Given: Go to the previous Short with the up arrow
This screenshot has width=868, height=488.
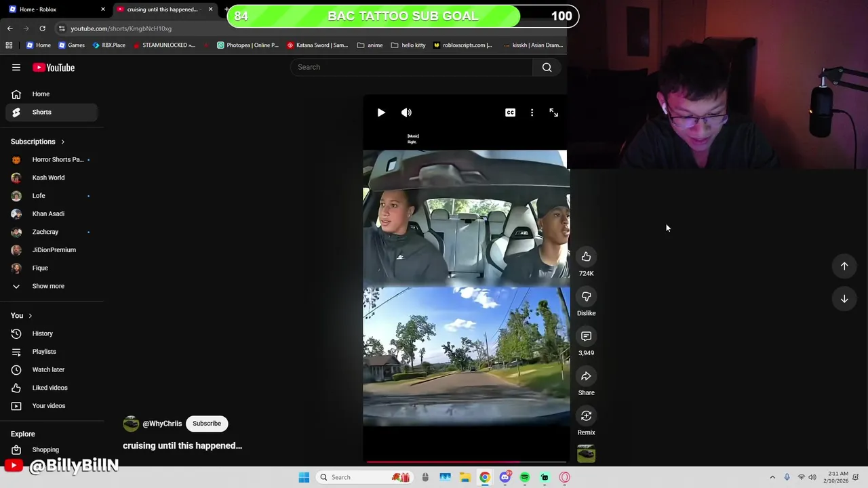Looking at the screenshot, I should coord(844,266).
